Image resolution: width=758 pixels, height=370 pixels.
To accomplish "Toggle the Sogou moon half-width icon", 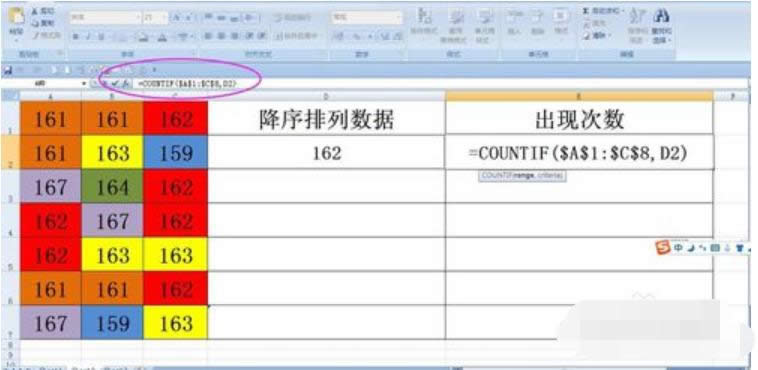I will tap(691, 248).
